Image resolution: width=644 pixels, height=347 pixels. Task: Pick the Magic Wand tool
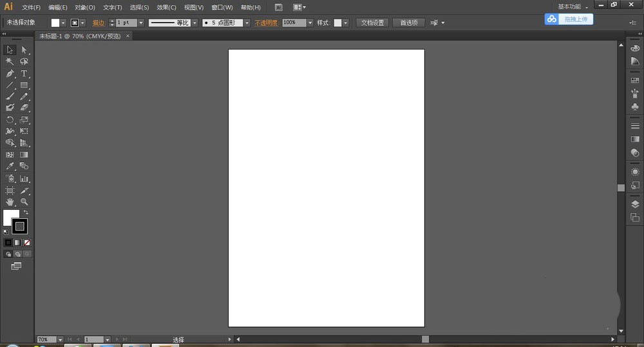click(10, 62)
